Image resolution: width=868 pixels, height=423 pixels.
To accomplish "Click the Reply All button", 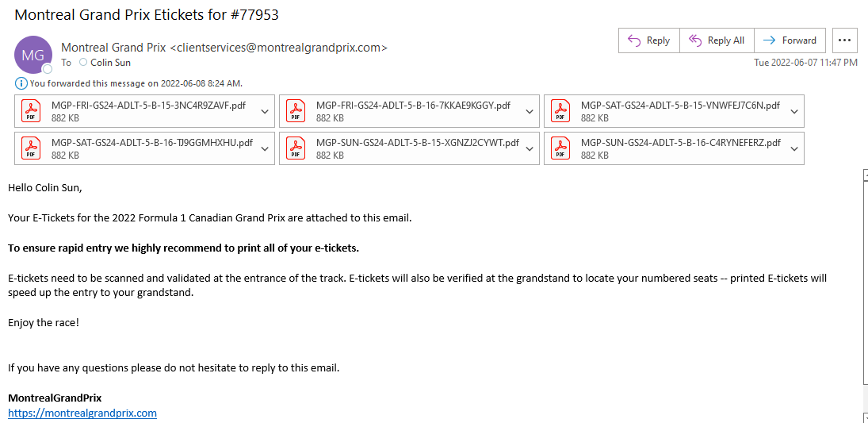I will pos(717,40).
